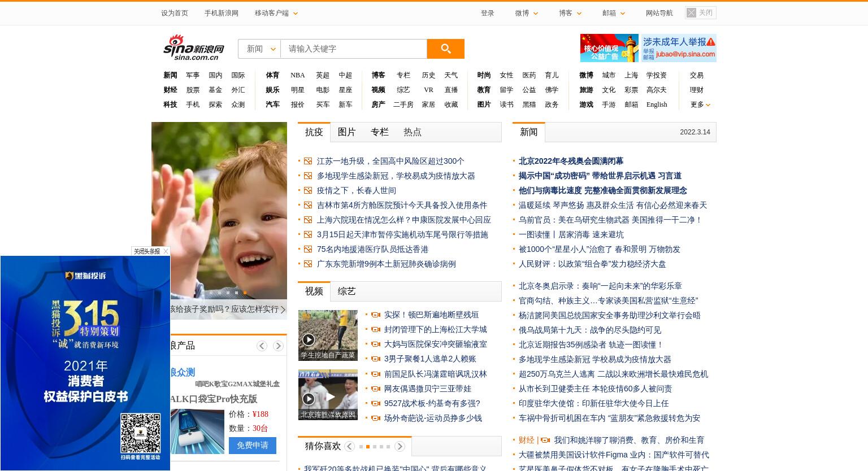Select the 视频 tab above the video list
The width and height of the screenshot is (868, 471).
314,291
